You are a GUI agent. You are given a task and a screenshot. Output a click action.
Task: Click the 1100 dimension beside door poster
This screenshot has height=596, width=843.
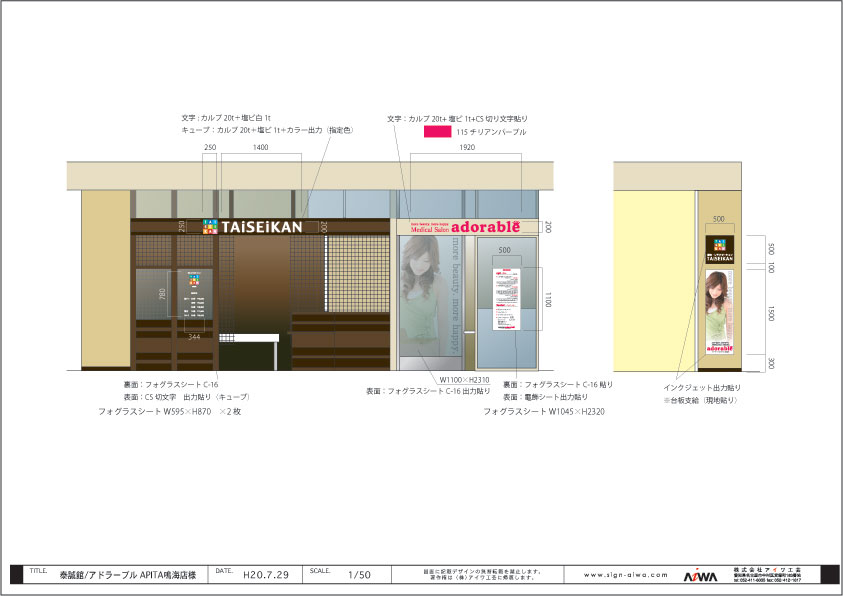tap(548, 300)
